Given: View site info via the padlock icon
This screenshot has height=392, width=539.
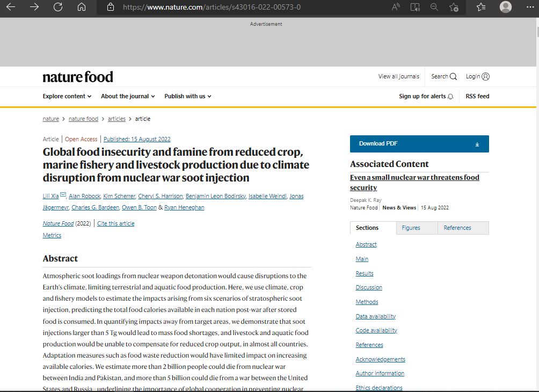Looking at the screenshot, I should (111, 7).
